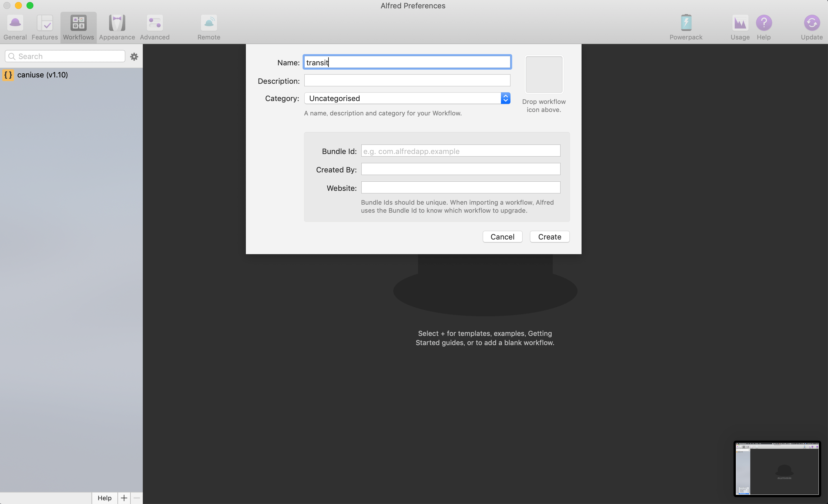Click the plus button to add workflow
Screen dimensions: 828x504
(x=124, y=498)
